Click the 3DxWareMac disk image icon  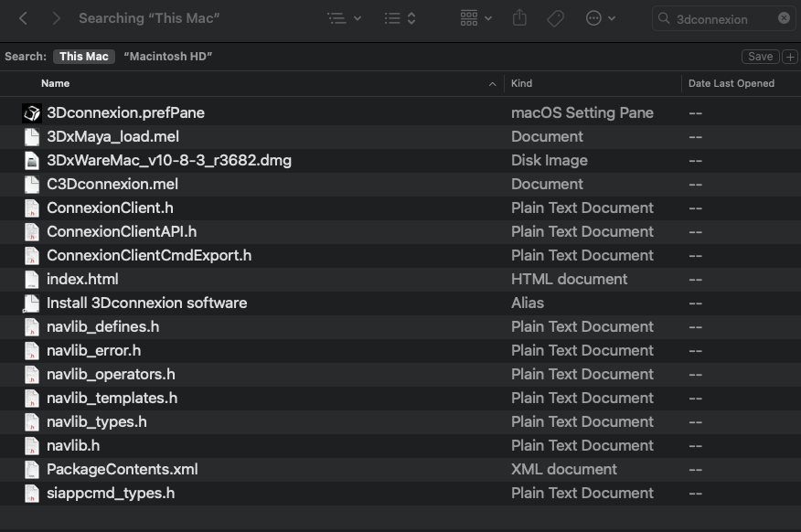pos(32,161)
